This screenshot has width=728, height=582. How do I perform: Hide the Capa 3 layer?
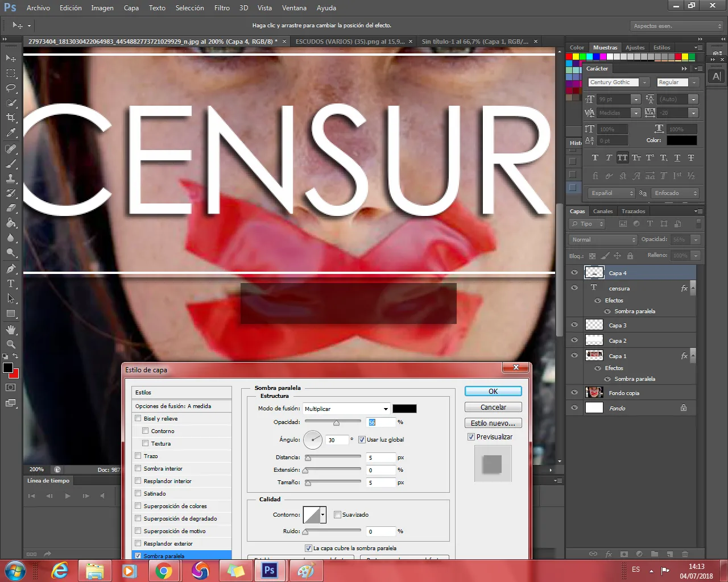point(574,325)
